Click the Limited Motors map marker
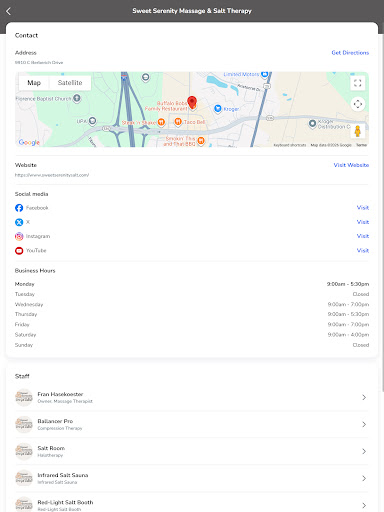 (x=265, y=74)
